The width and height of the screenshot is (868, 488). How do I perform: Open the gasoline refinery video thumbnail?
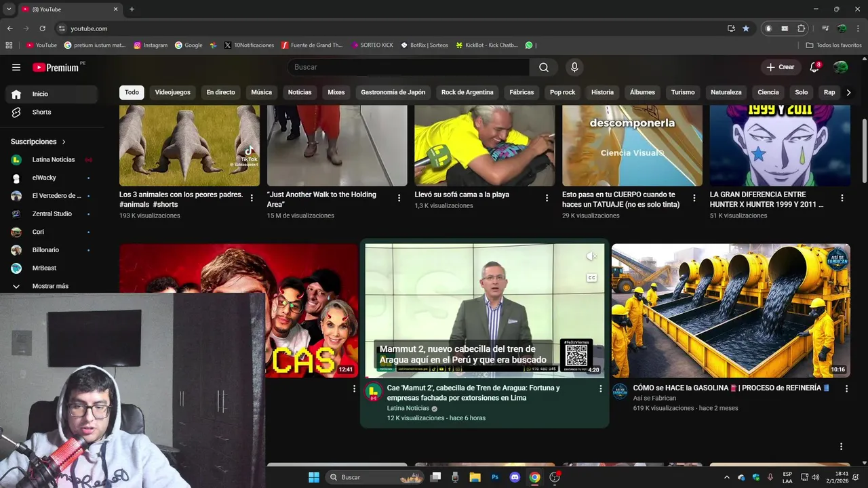[x=730, y=310]
